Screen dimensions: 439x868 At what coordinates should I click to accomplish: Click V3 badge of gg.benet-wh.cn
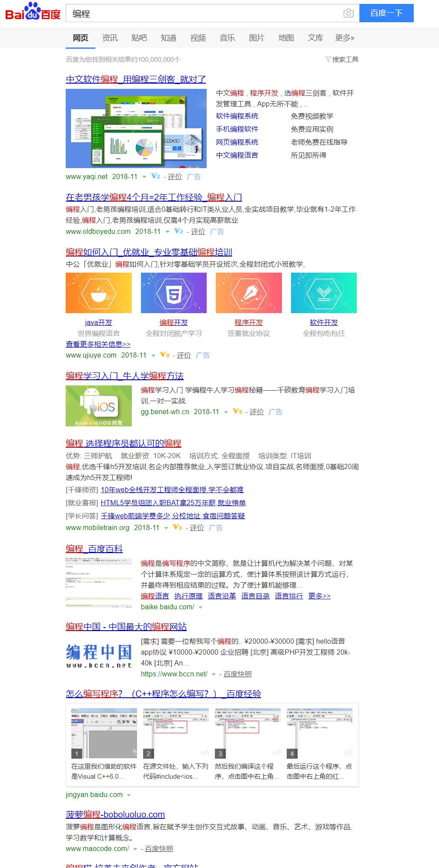pyautogui.click(x=237, y=412)
